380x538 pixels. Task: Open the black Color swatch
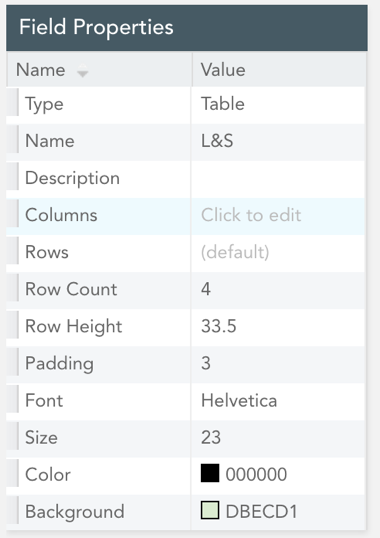click(x=210, y=473)
